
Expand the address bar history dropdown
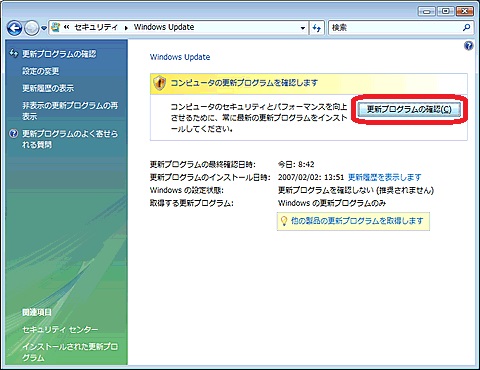pos(302,28)
